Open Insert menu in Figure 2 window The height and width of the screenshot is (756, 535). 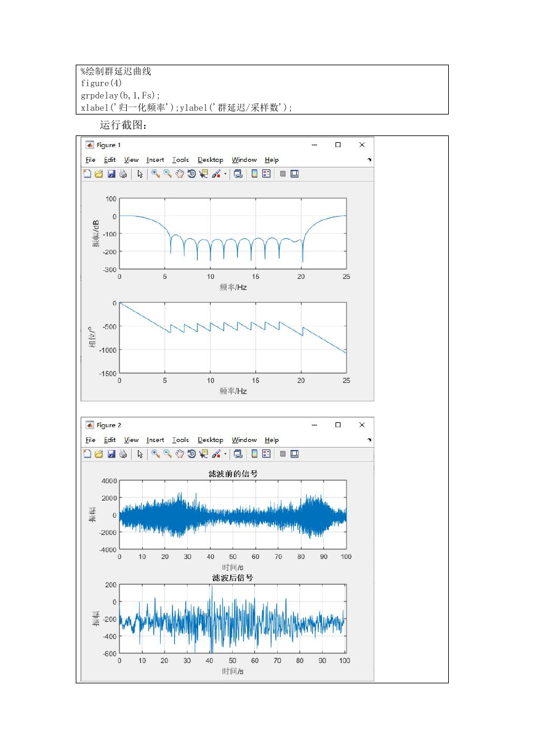coord(155,440)
